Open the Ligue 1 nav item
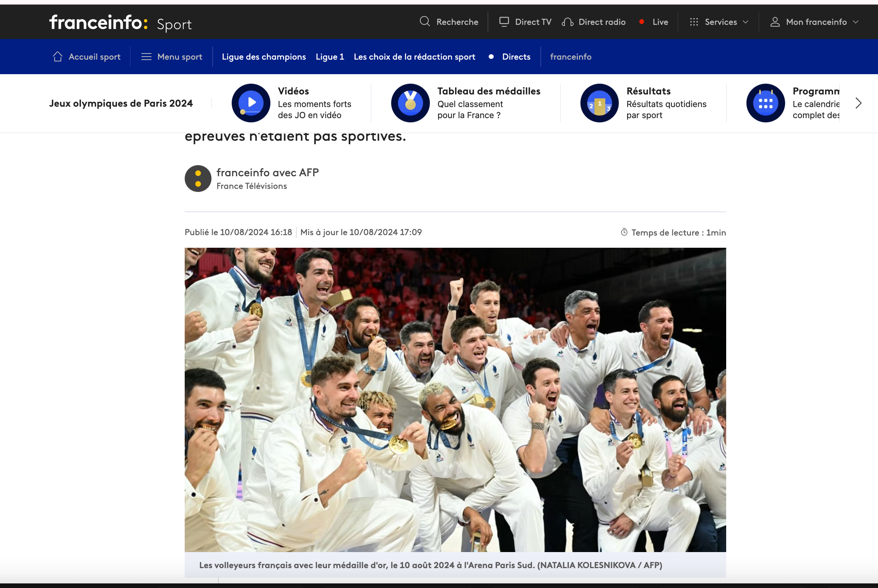The image size is (878, 588). point(330,57)
